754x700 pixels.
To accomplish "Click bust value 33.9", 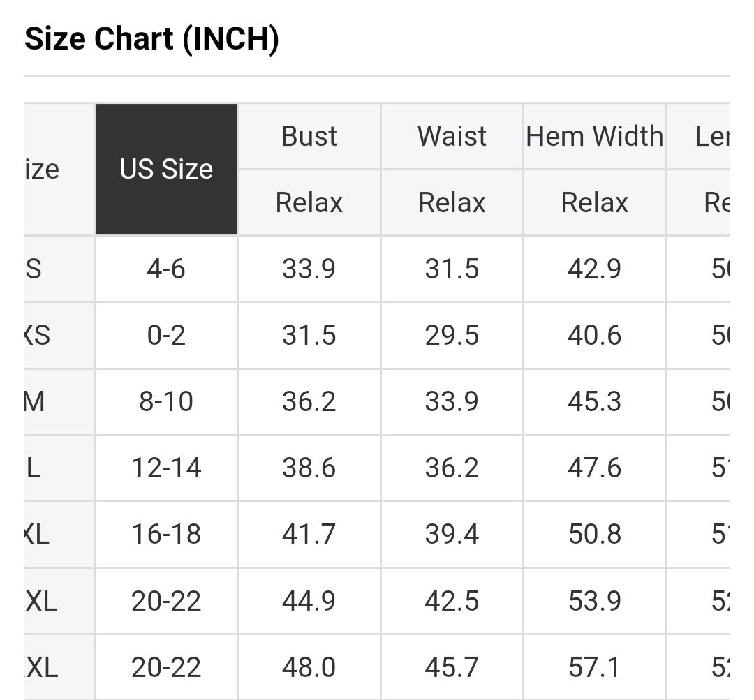I will point(309,269).
